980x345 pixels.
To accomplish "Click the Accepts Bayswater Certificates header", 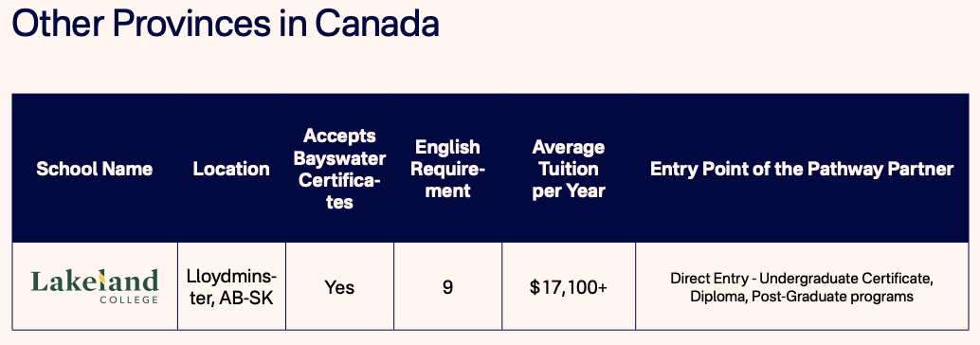I will pyautogui.click(x=340, y=169).
